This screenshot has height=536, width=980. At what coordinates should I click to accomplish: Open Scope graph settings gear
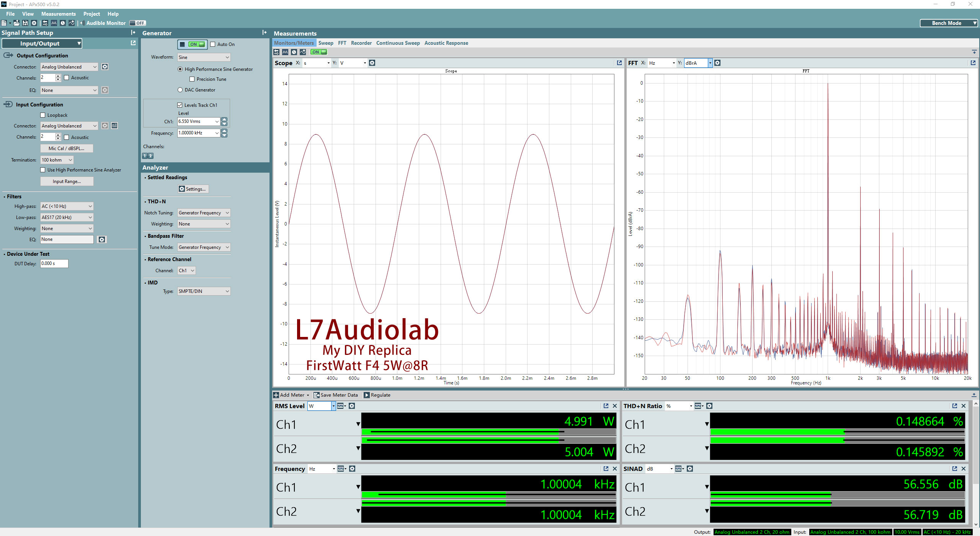[x=372, y=63]
